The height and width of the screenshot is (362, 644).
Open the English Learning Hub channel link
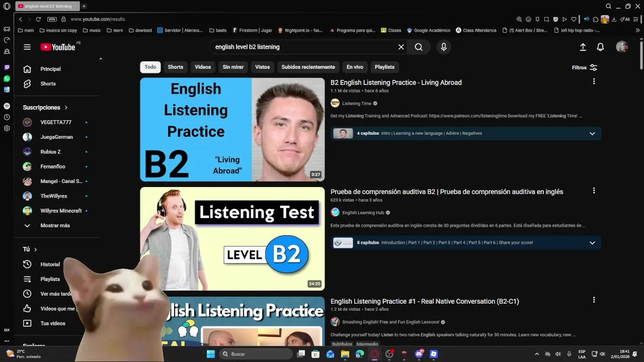pos(363,213)
